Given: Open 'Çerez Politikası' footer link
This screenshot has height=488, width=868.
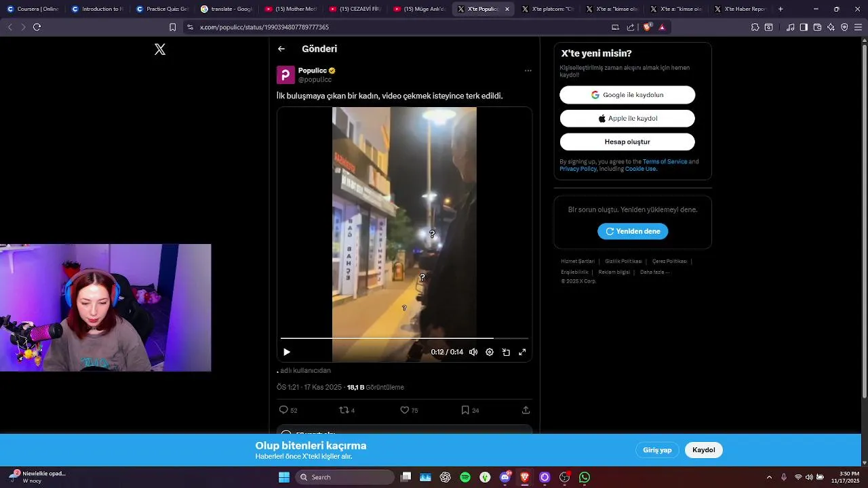Looking at the screenshot, I should tap(669, 261).
